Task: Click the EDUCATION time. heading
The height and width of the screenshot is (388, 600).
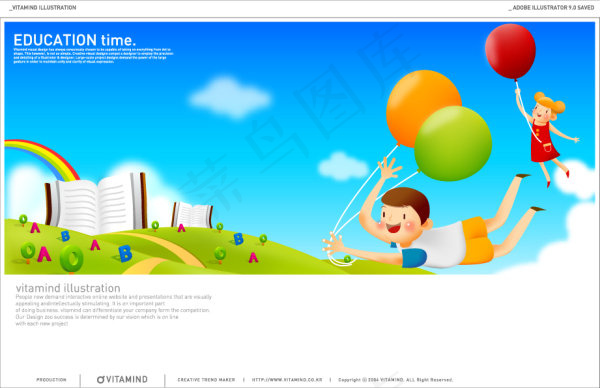Action: (75, 40)
